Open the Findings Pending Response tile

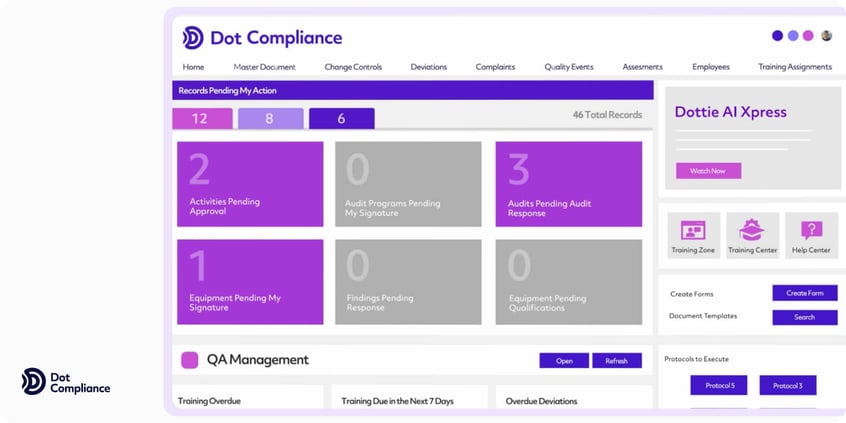pyautogui.click(x=408, y=282)
